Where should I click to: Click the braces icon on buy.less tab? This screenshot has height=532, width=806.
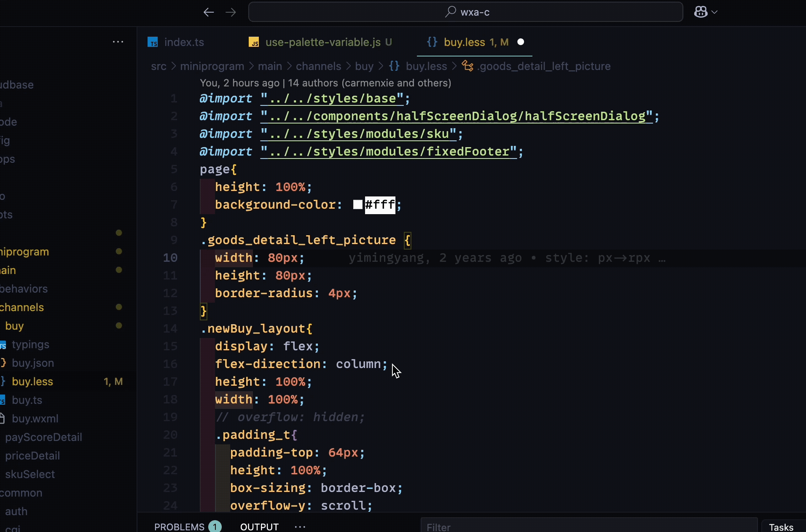tap(432, 42)
